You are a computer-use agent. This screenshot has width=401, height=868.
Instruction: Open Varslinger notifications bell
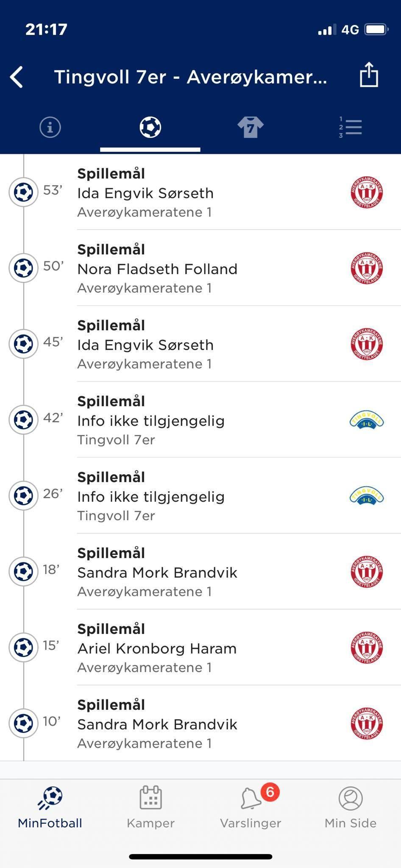tap(251, 808)
